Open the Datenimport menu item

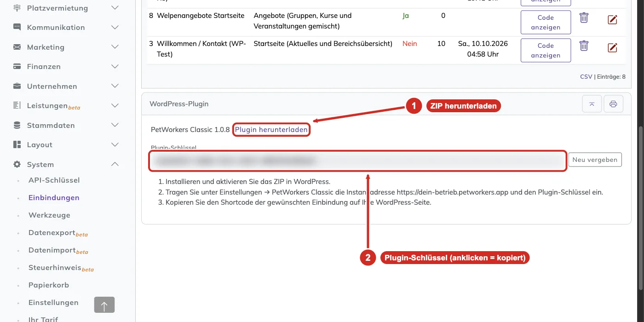pos(58,250)
